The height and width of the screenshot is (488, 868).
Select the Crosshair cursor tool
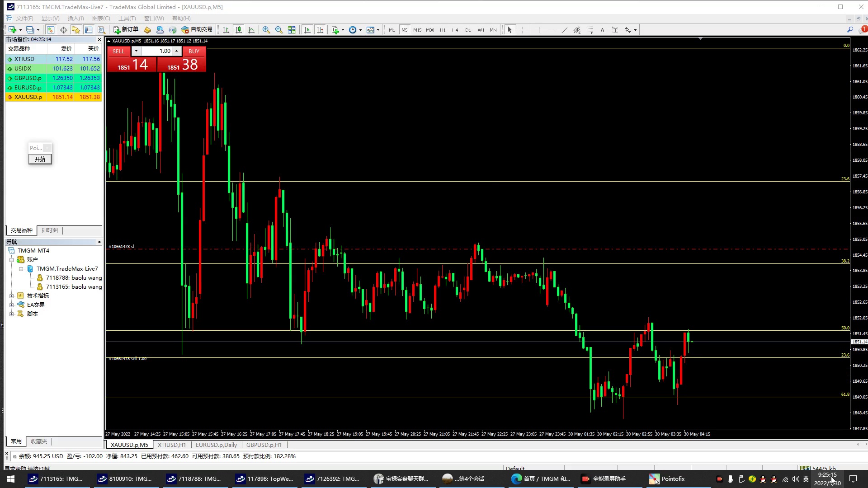pos(523,30)
